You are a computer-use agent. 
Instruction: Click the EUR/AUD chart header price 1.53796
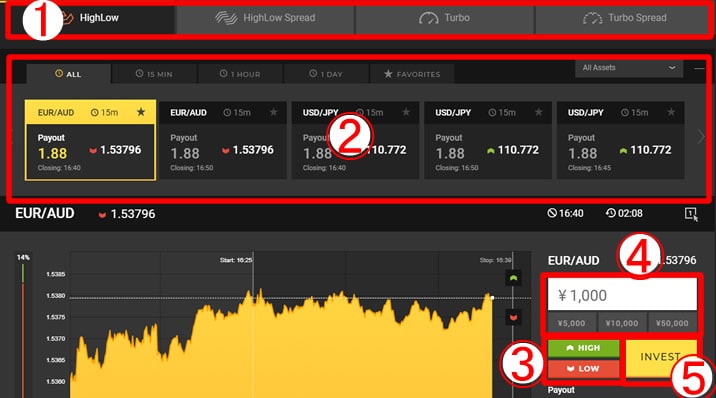click(133, 214)
